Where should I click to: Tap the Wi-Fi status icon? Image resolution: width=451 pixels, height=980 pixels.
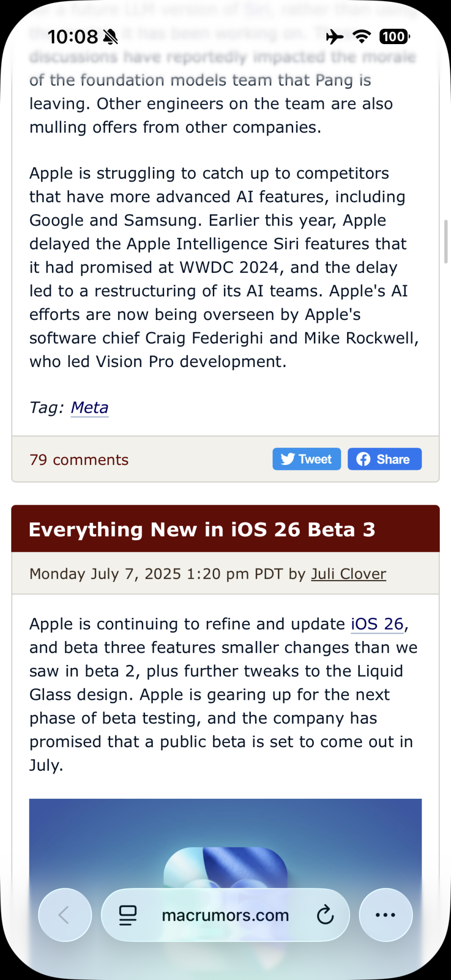tap(362, 37)
